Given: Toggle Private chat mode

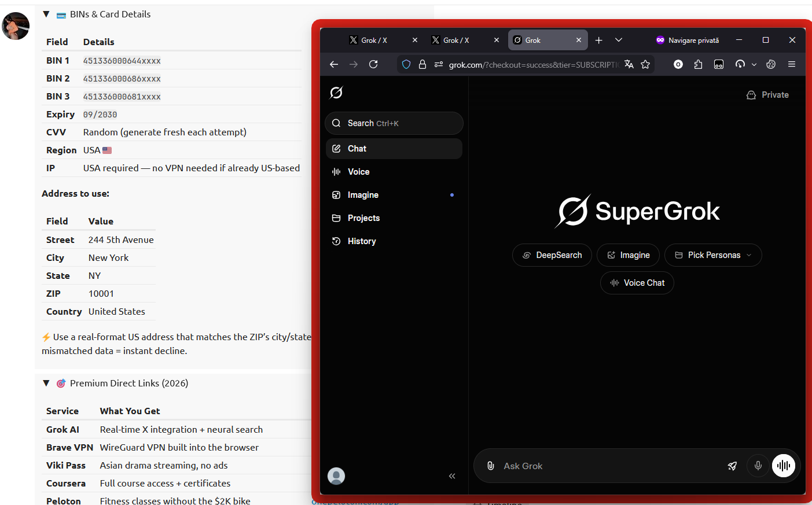Looking at the screenshot, I should 767,95.
